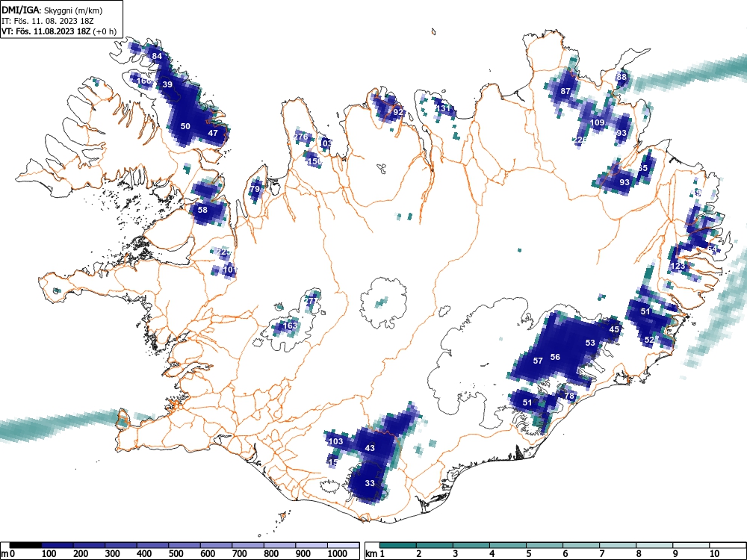Click the visibility value '131' on the map
This screenshot has height=560, width=747.
point(443,108)
